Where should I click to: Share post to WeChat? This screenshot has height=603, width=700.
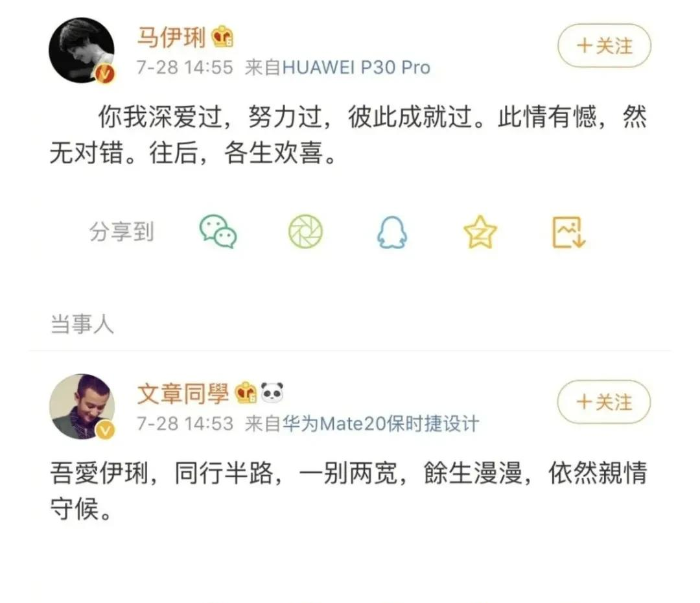pyautogui.click(x=218, y=231)
